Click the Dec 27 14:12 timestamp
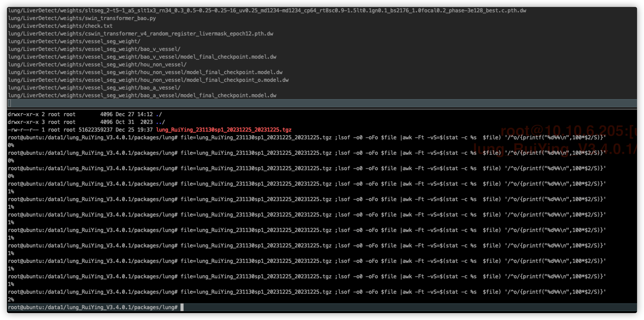Viewport: 644px width, 320px height. 134,114
